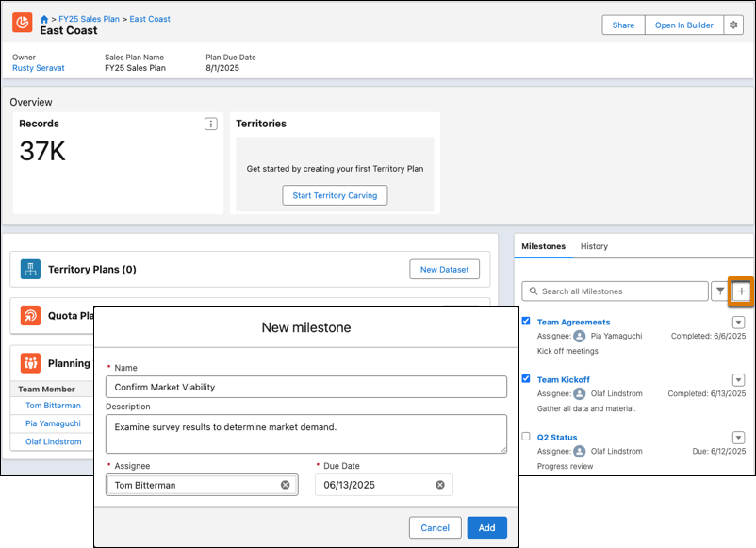Expand the Team Kickoff actions menu
The height and width of the screenshot is (548, 756).
tap(738, 379)
